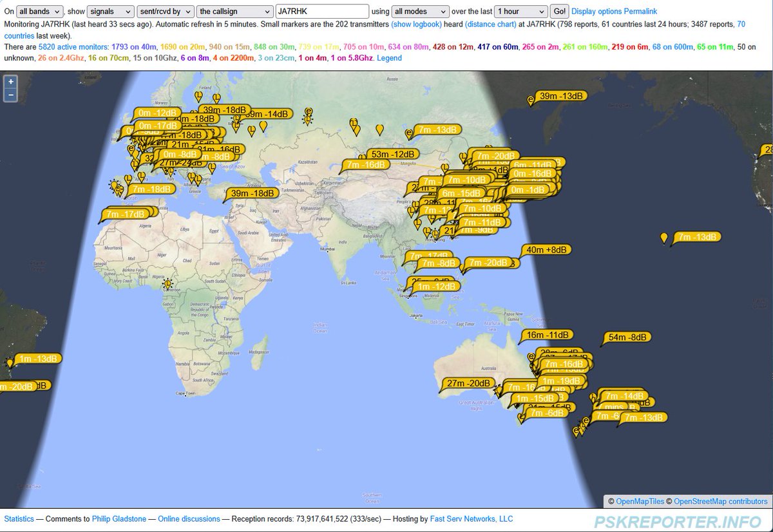The height and width of the screenshot is (532, 773).
Task: Click the 1m -19dB marker in Australia
Action: [x=561, y=381]
